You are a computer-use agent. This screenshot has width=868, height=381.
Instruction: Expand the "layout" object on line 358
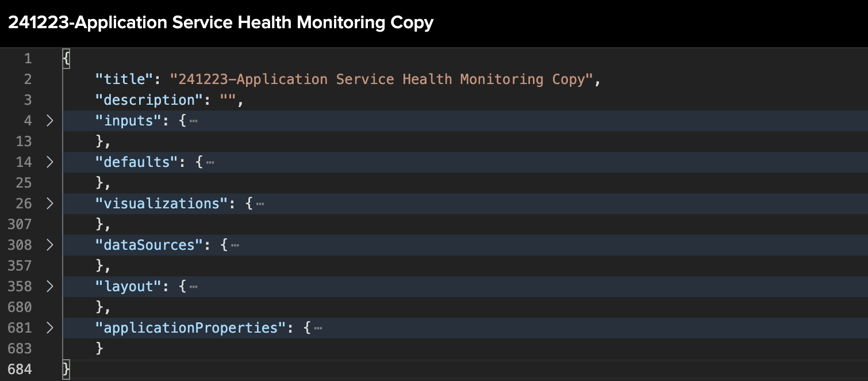pos(49,287)
